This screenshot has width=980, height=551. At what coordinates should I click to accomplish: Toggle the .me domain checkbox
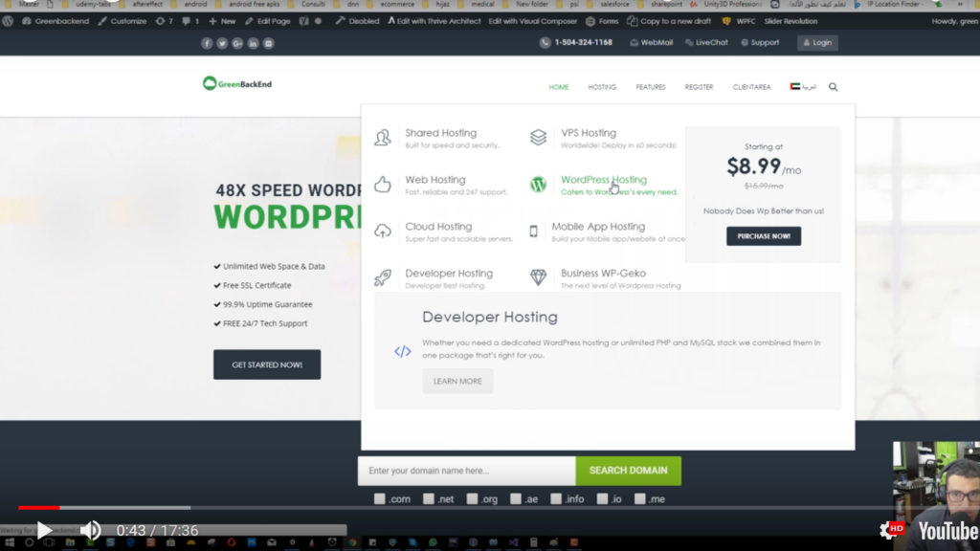tap(639, 498)
